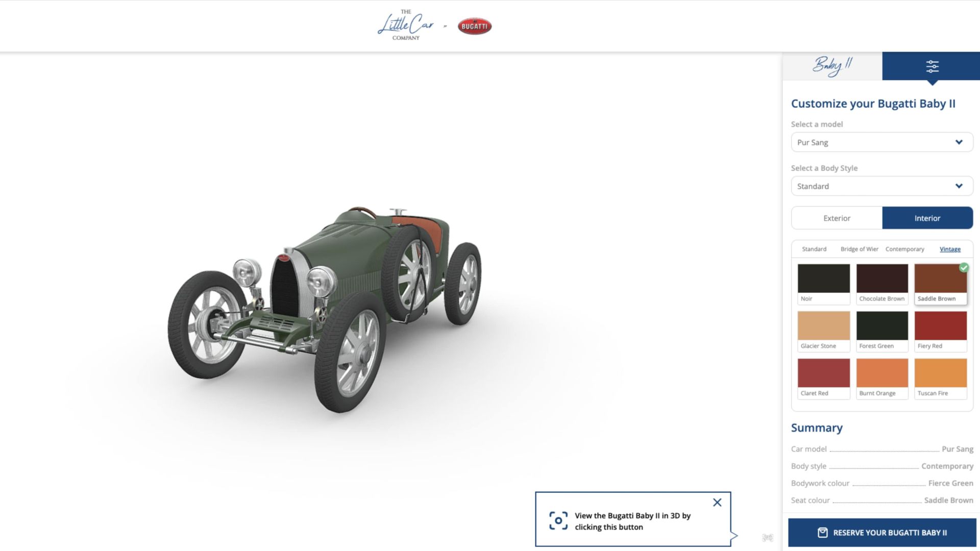The height and width of the screenshot is (551, 980).
Task: Click the red Bugatti oval logo
Action: coord(475,27)
